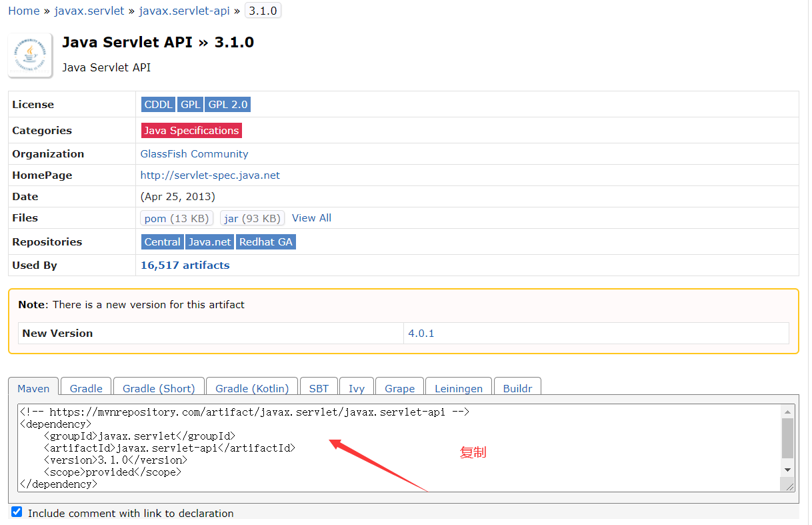Screen dimensions: 812x525
Task: Open javax.servlet breadcrumb link
Action: click(89, 11)
